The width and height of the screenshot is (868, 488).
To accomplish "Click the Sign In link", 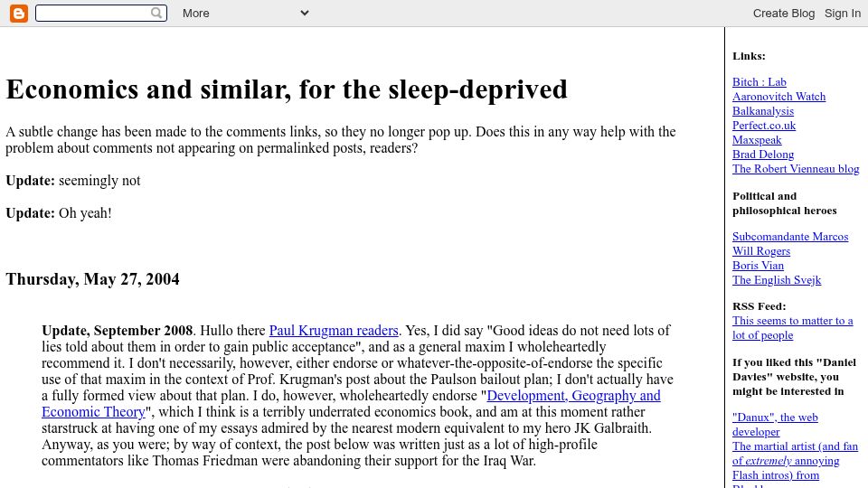I will [x=842, y=14].
